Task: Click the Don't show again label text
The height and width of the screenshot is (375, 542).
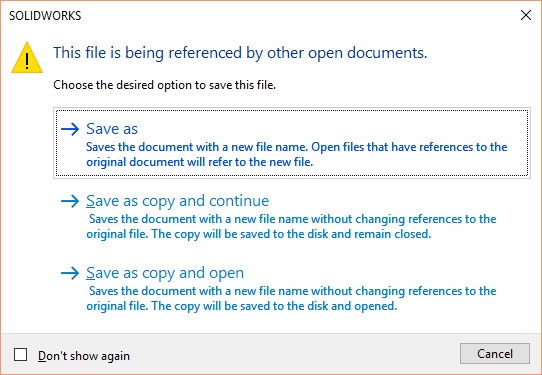Action: click(84, 356)
